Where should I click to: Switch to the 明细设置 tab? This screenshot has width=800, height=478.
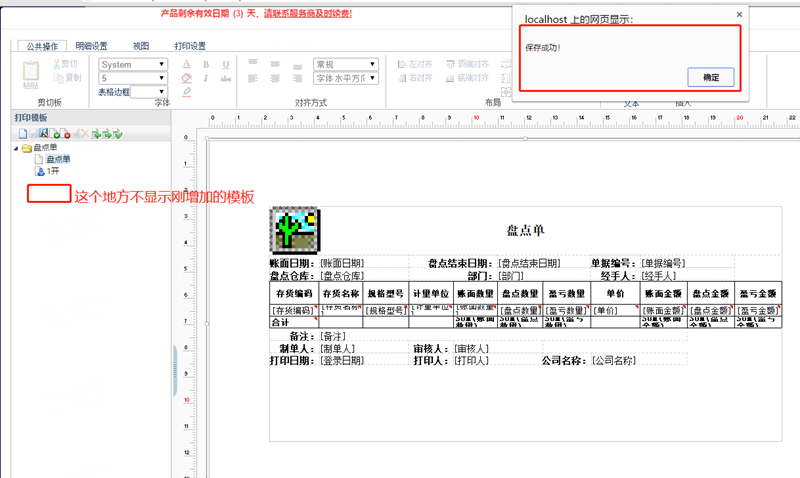point(91,46)
